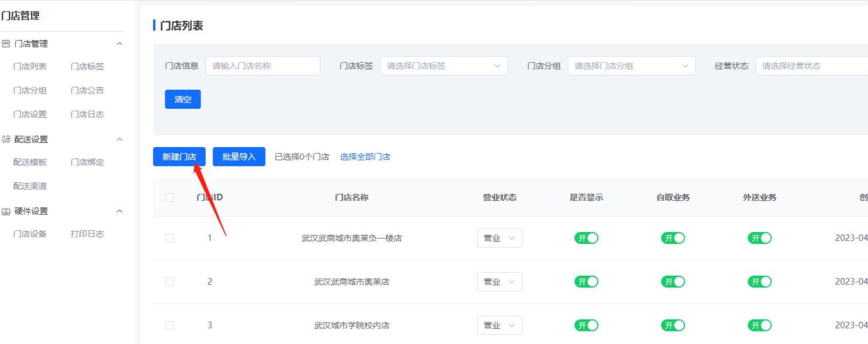The width and height of the screenshot is (868, 344).
Task: Collapse the 硬件设置 sidebar section
Action: (x=120, y=211)
